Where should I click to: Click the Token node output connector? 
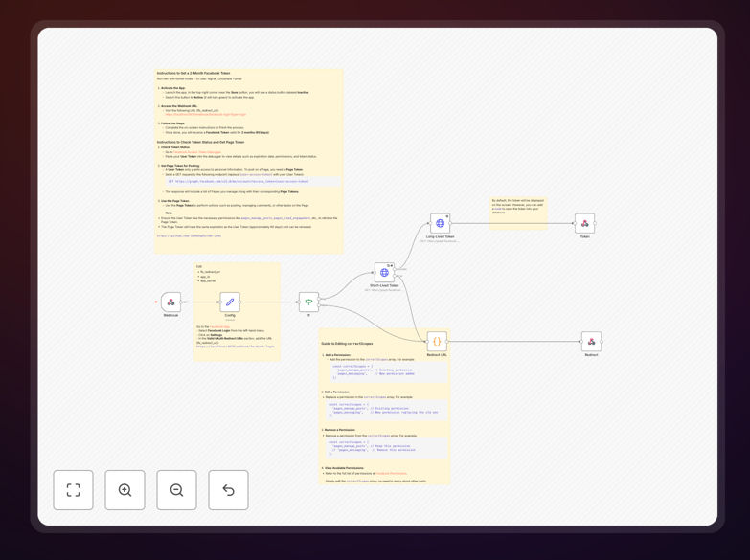pyautogui.click(x=596, y=223)
